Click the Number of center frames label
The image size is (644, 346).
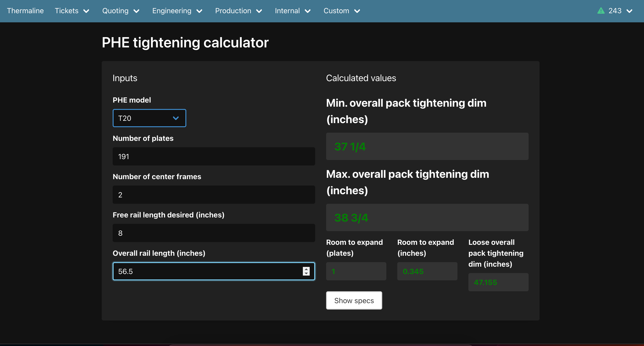157,177
